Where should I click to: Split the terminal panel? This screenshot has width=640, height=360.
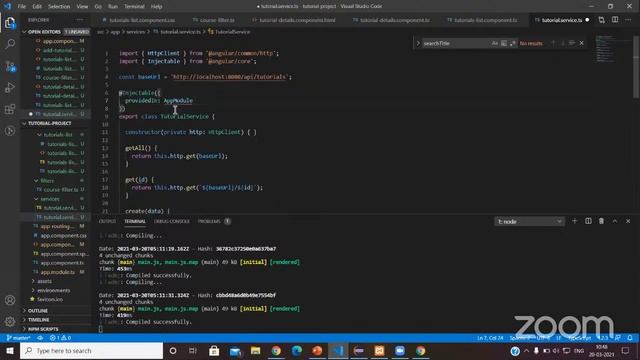(x=588, y=221)
